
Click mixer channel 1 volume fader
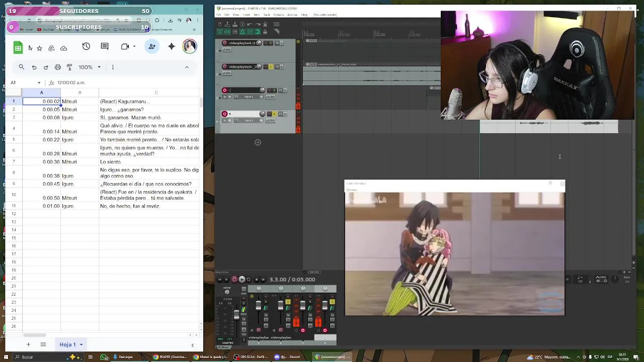[x=259, y=305]
